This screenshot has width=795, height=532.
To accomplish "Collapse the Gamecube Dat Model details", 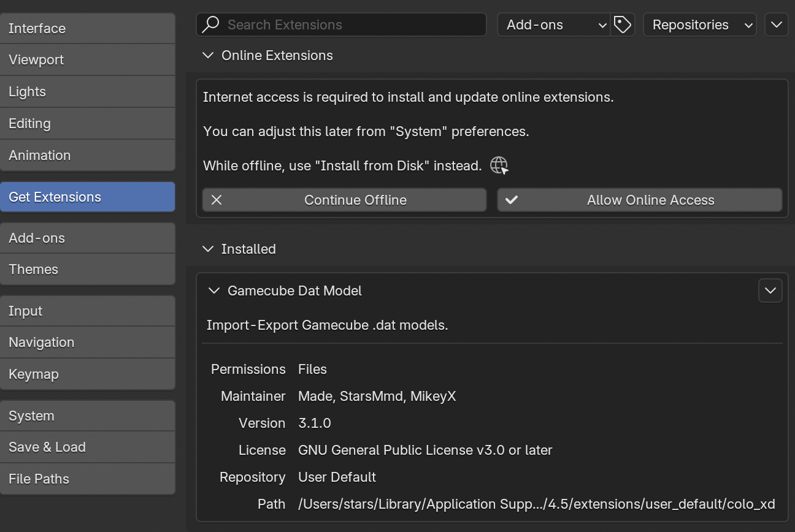I will [x=214, y=291].
